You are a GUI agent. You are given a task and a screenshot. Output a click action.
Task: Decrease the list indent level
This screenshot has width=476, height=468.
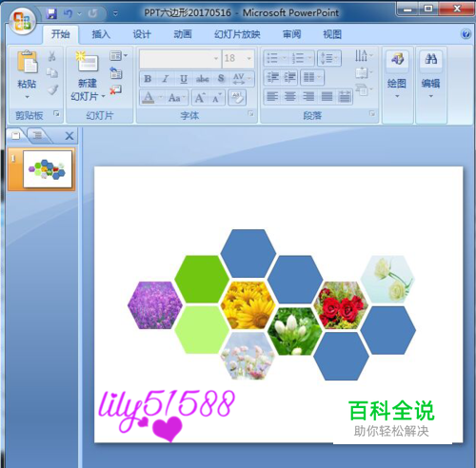pos(272,77)
